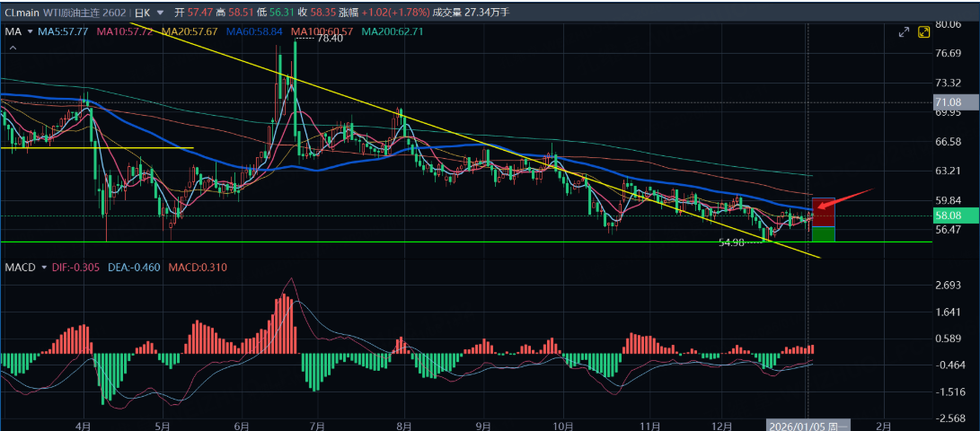Click the pop-out window icon
The height and width of the screenshot is (431, 980).
[x=923, y=32]
